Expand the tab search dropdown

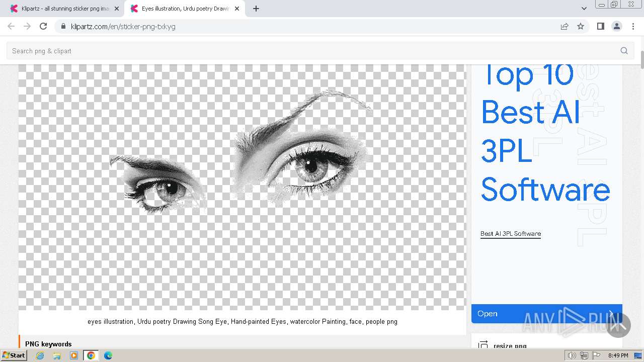[x=584, y=9]
